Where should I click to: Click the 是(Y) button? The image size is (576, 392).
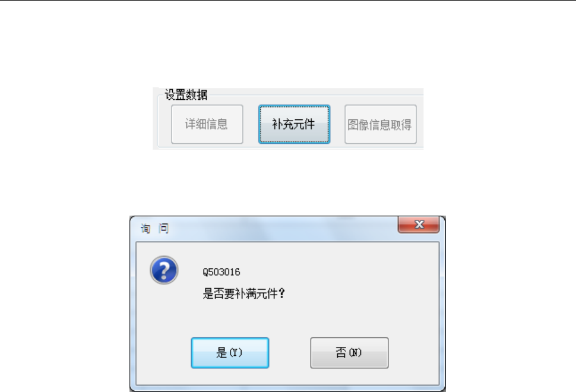[x=230, y=353]
